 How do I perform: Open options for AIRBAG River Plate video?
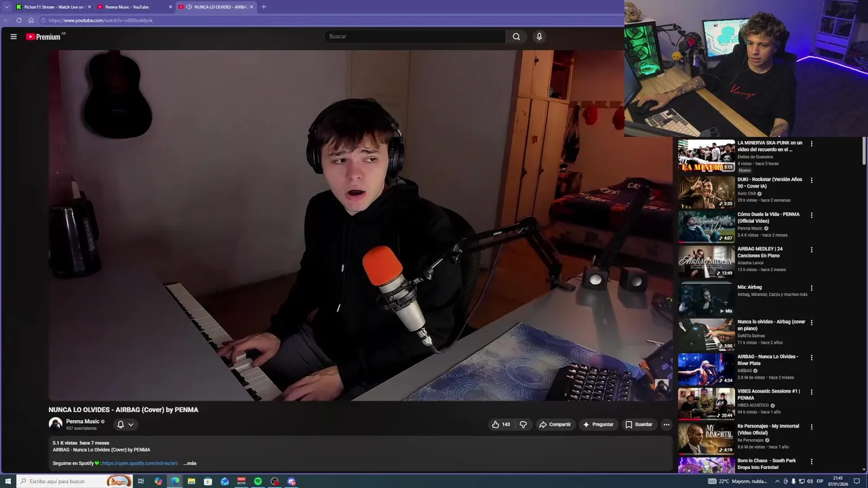(x=811, y=357)
